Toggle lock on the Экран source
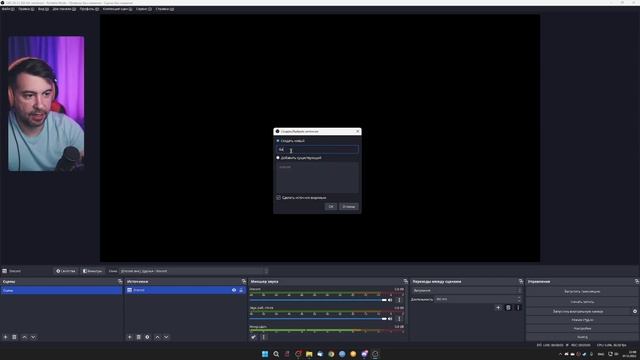The height and width of the screenshot is (360, 640). 241,290
